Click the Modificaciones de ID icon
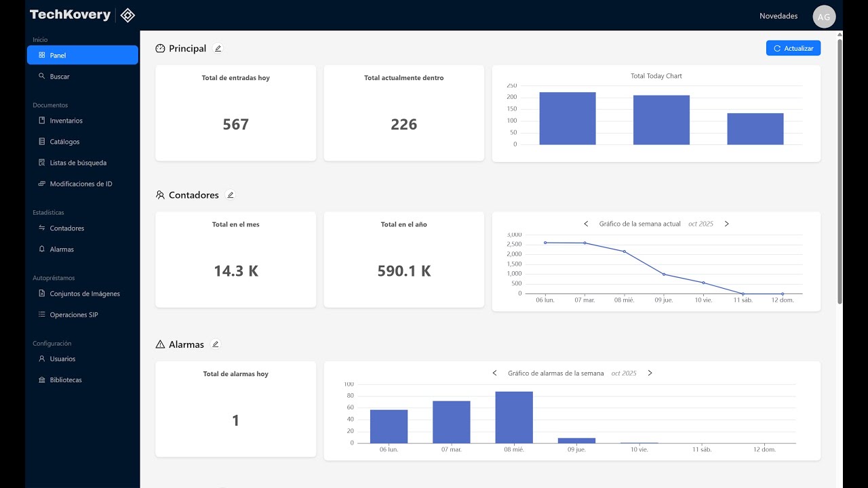 tap(42, 183)
